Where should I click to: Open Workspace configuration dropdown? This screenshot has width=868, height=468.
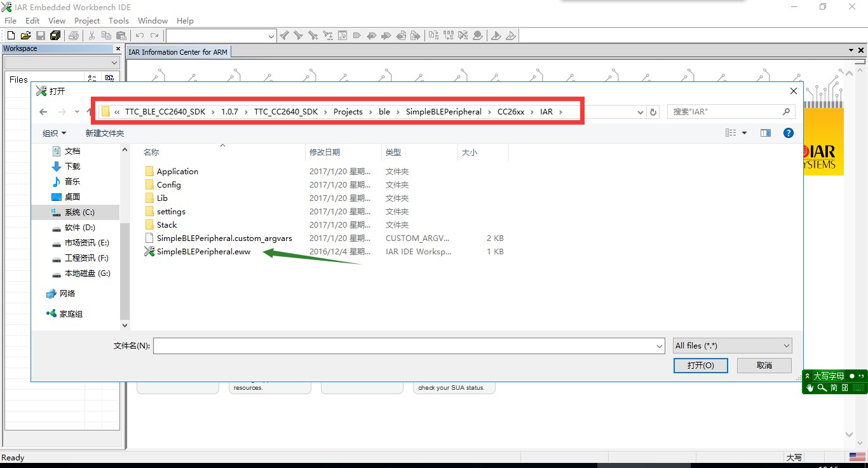[114, 63]
